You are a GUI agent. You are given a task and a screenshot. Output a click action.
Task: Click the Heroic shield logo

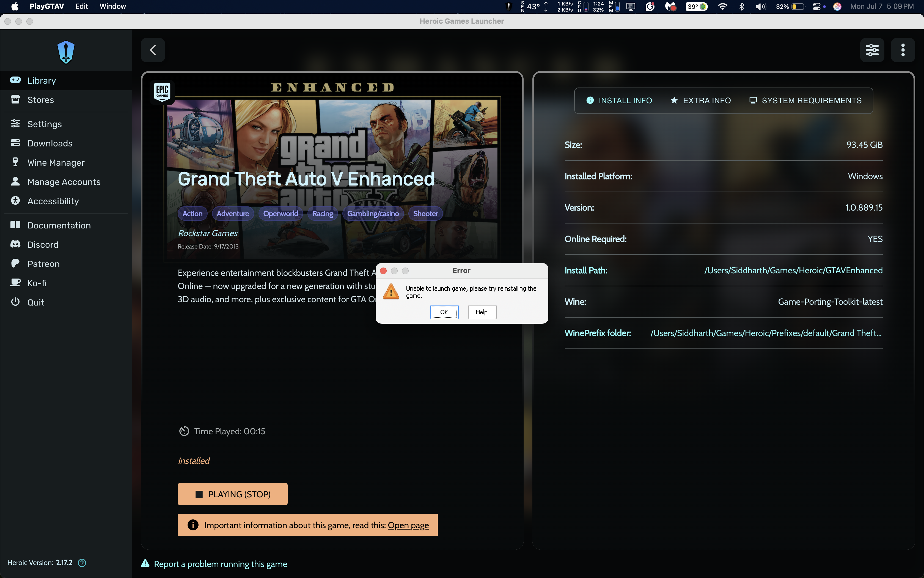66,52
